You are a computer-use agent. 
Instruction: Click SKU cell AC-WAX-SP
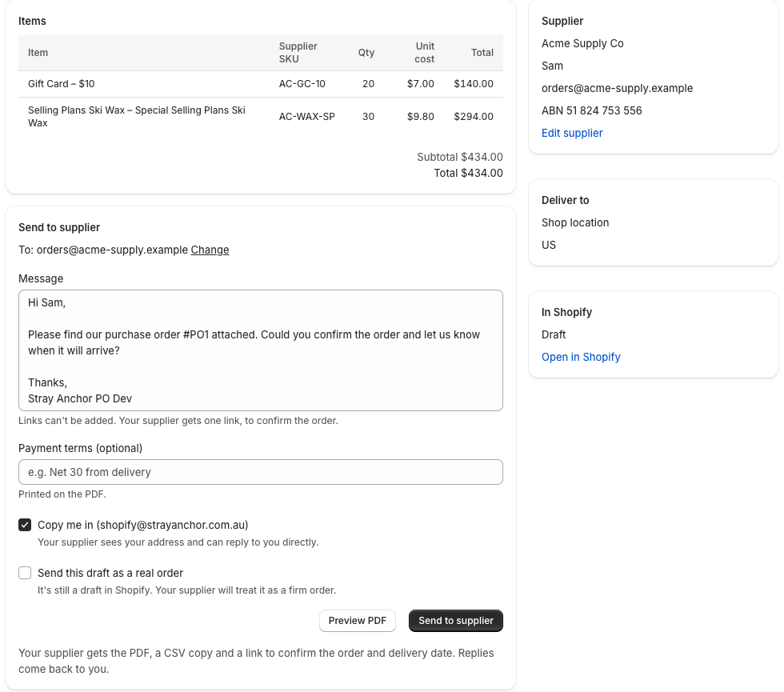pos(306,117)
